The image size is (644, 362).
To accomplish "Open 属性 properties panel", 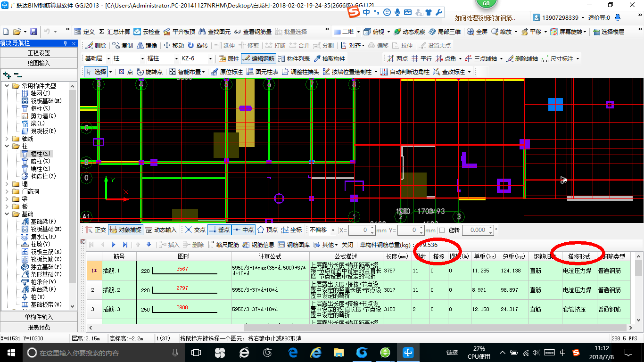I will (x=229, y=58).
